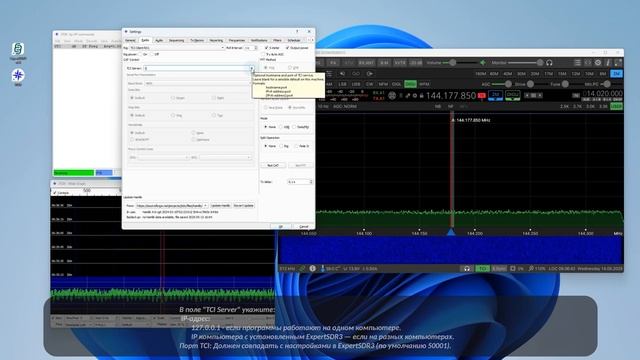Click Cancel in Settings dialog
Image resolution: width=640 pixels, height=360 pixels.
point(304,227)
